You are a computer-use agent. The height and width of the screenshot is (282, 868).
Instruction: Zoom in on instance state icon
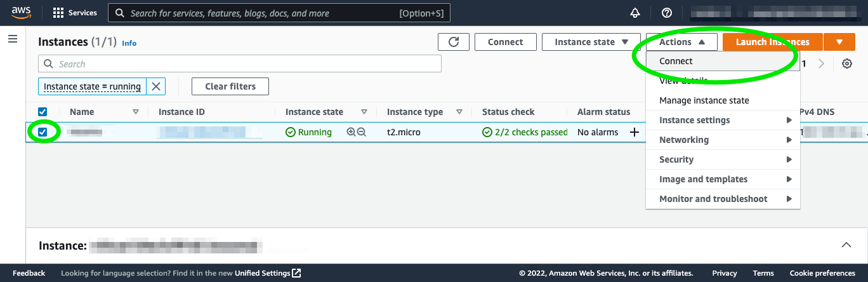tap(351, 132)
